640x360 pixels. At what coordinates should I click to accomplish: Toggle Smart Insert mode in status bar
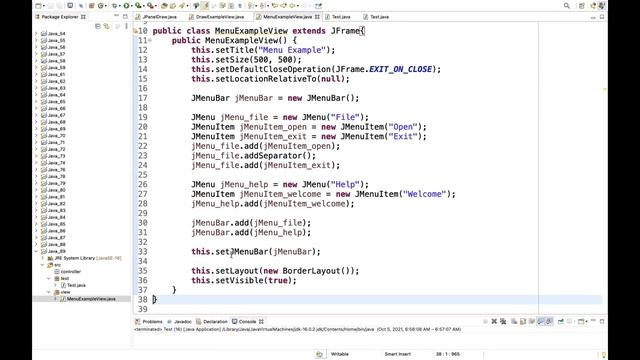tap(397, 354)
